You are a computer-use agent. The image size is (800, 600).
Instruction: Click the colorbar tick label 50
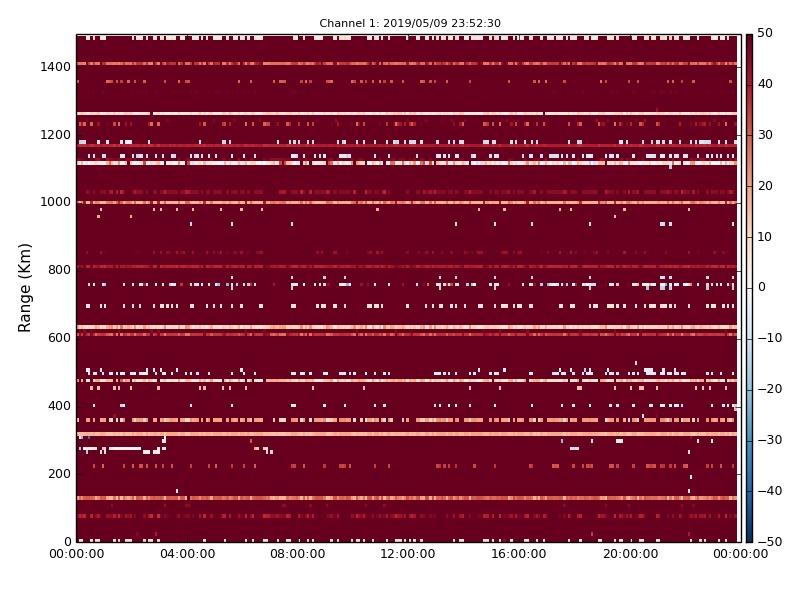pyautogui.click(x=765, y=33)
